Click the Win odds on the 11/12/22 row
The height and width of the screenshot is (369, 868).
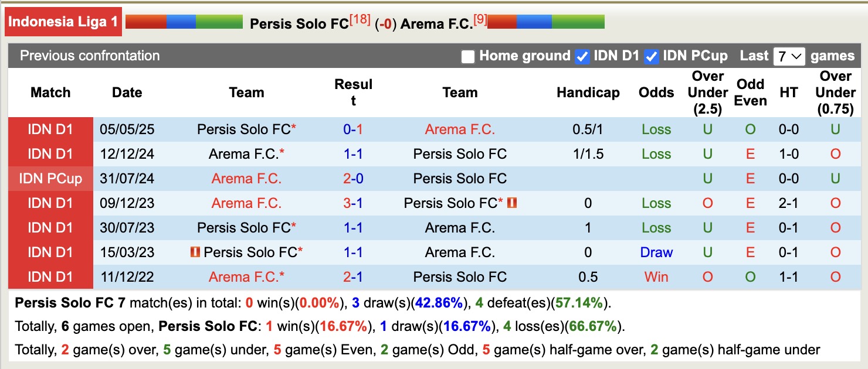[x=656, y=276]
